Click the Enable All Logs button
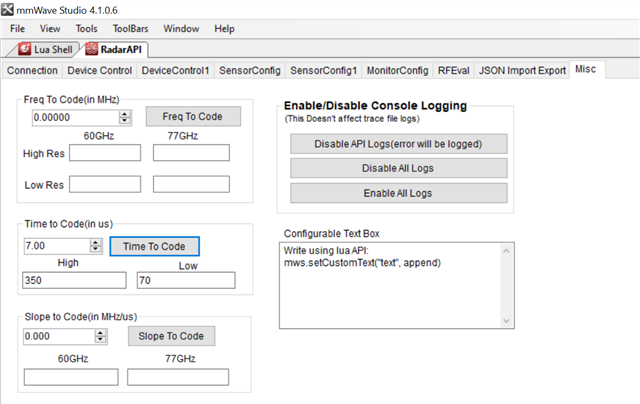 (399, 193)
